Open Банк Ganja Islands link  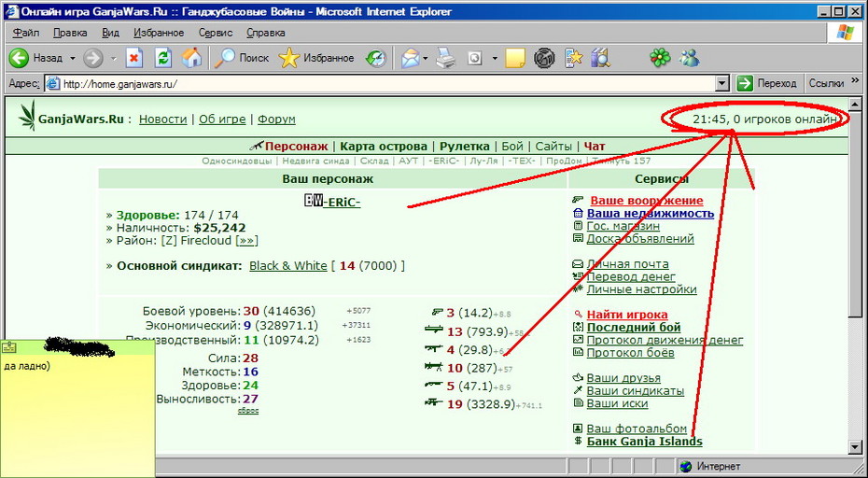tap(644, 442)
